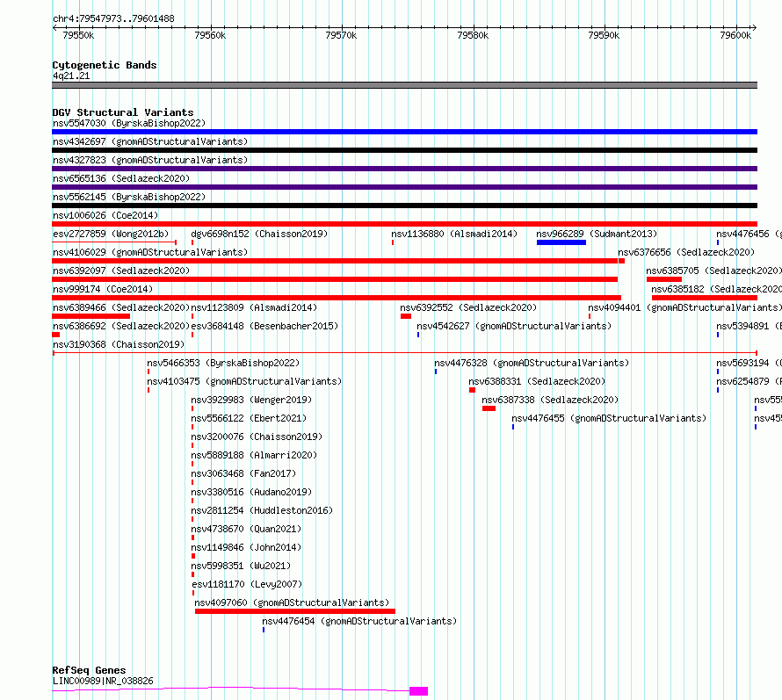Click the nsv1006026 (Coe2014) label
The image size is (782, 700).
(x=105, y=215)
